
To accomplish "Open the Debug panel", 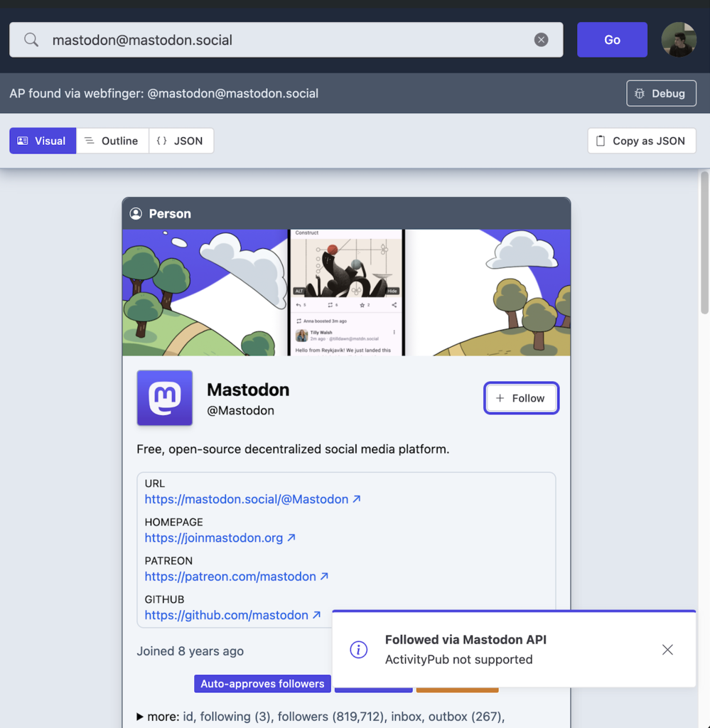I will 661,93.
